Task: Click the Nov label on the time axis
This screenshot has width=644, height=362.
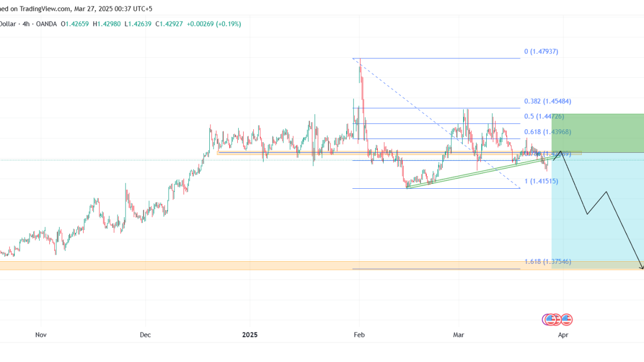Action: click(x=41, y=335)
